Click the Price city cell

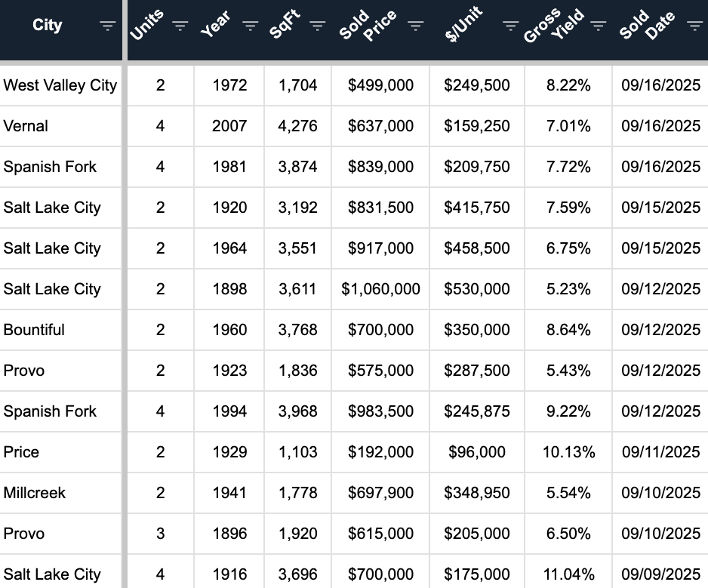click(60, 452)
